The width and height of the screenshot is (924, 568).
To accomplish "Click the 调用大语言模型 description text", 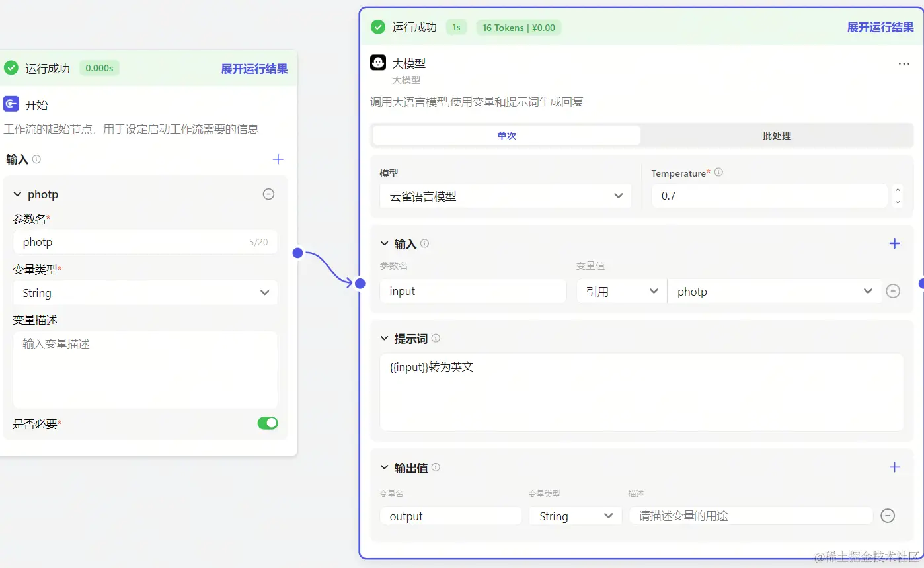I will (477, 102).
